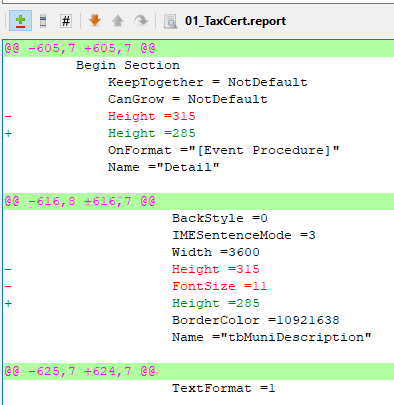Click the OnFormat ="[Event Procedure]" line
Image resolution: width=394 pixels, height=405 pixels.
point(199,150)
